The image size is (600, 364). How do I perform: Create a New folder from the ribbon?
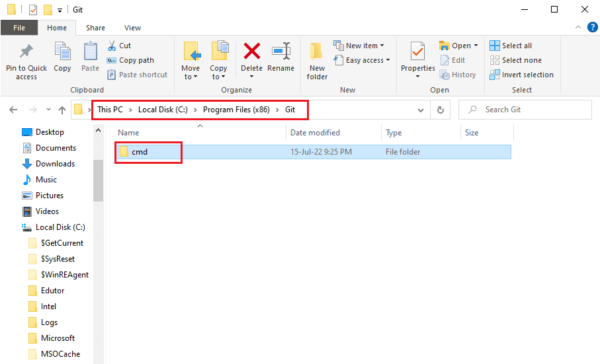tap(317, 59)
